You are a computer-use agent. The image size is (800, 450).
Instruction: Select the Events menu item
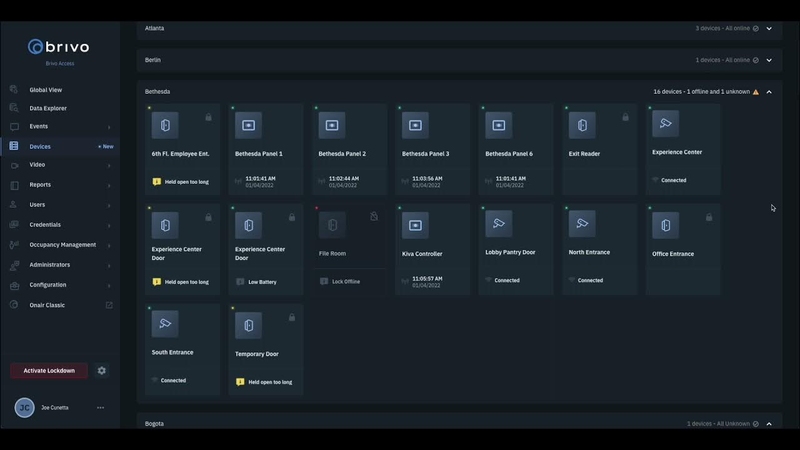(x=38, y=127)
